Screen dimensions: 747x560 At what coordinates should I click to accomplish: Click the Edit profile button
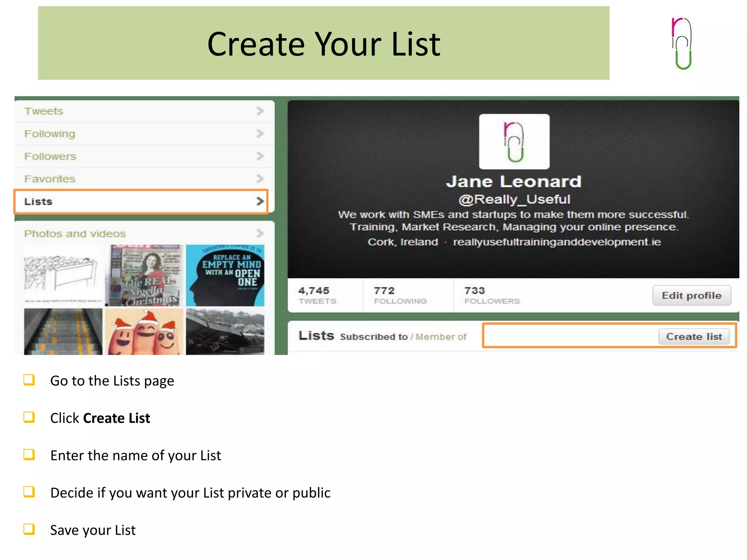click(x=692, y=295)
